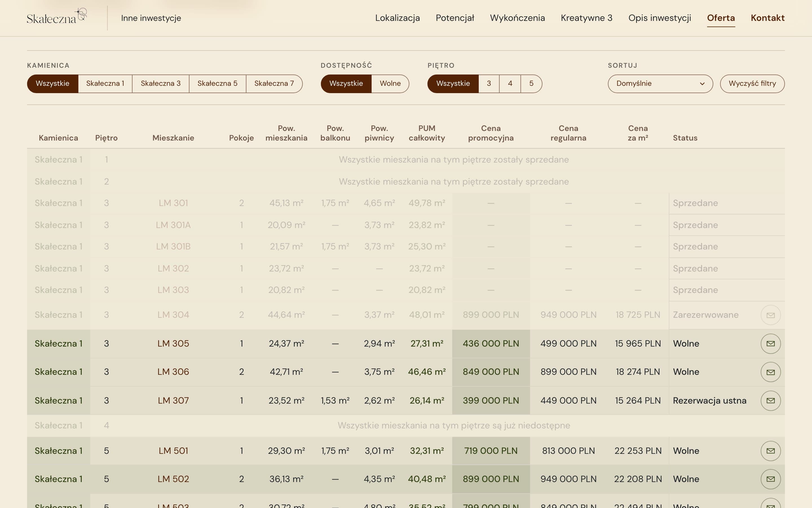Select Wszystkie under Piętro filter
The image size is (812, 508).
click(453, 83)
